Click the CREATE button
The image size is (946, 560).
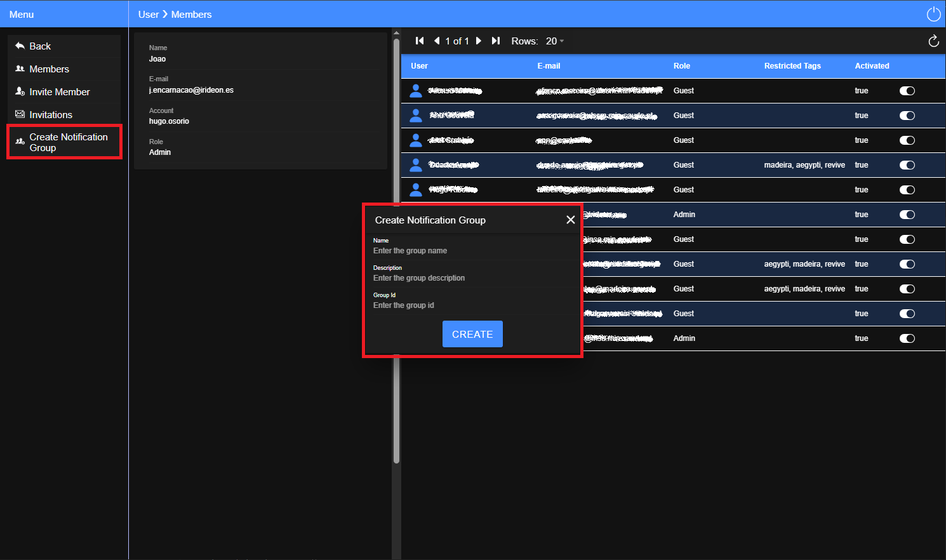[472, 334]
